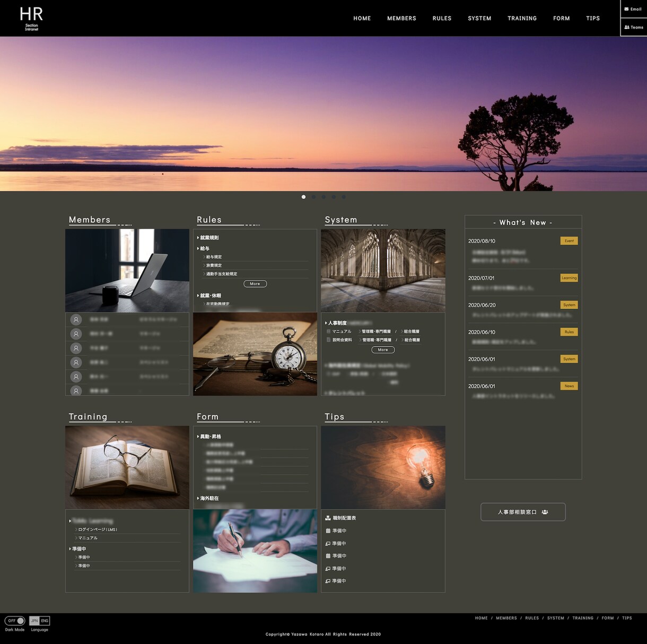
Task: Click the What's New panel title
Action: pyautogui.click(x=523, y=223)
